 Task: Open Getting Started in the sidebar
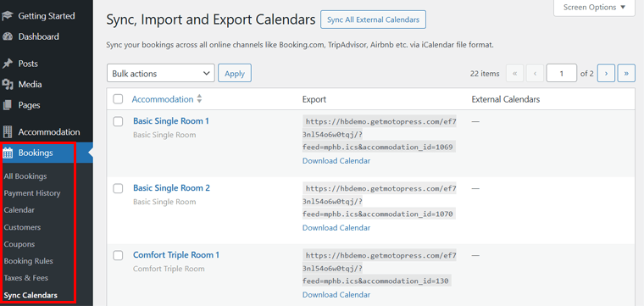coord(47,16)
